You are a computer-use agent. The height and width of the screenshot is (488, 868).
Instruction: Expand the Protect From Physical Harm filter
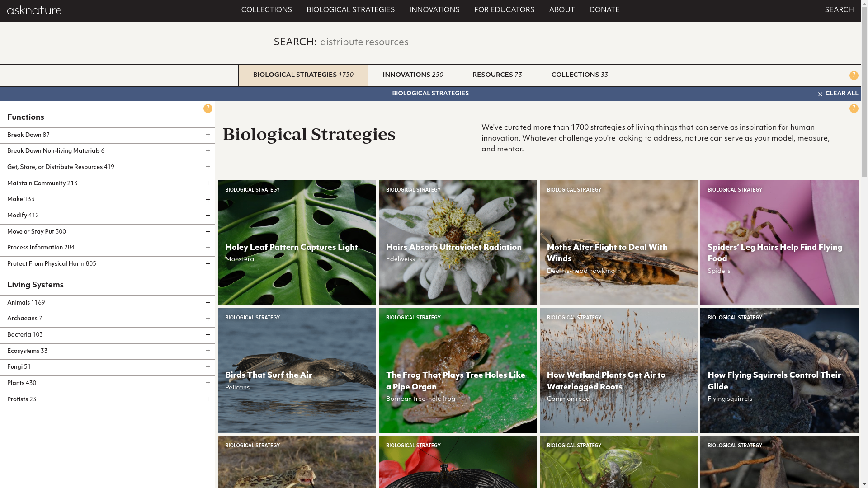tap(208, 264)
